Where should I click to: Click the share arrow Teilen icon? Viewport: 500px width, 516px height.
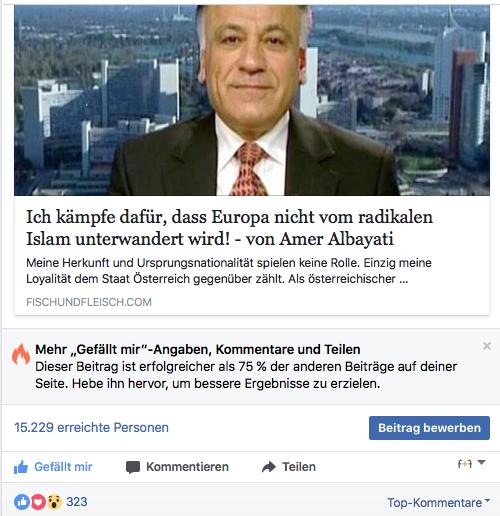click(269, 467)
